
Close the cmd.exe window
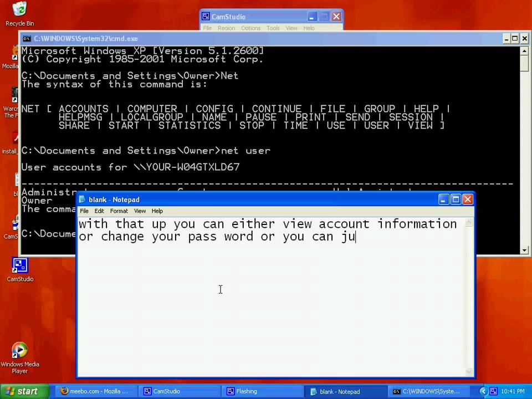pyautogui.click(x=524, y=39)
